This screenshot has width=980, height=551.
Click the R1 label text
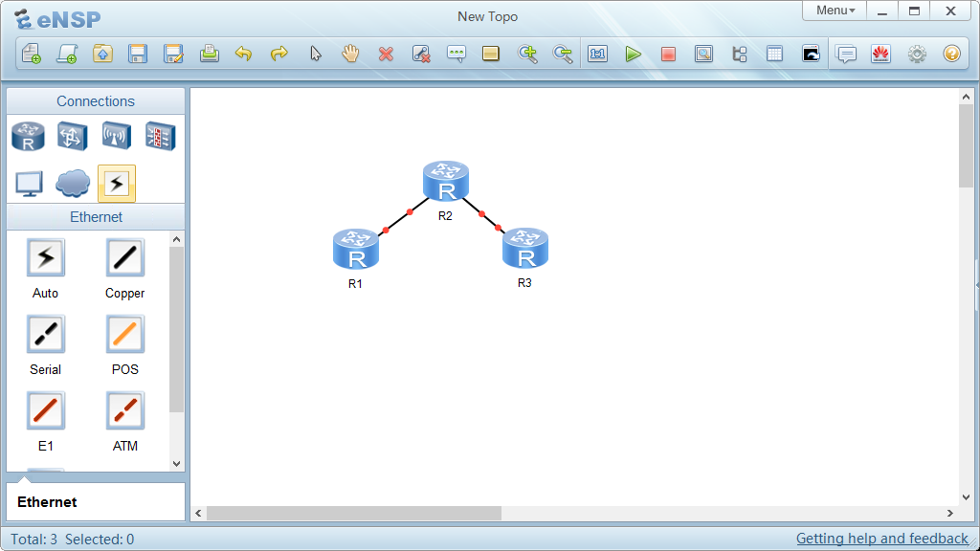[x=355, y=283]
